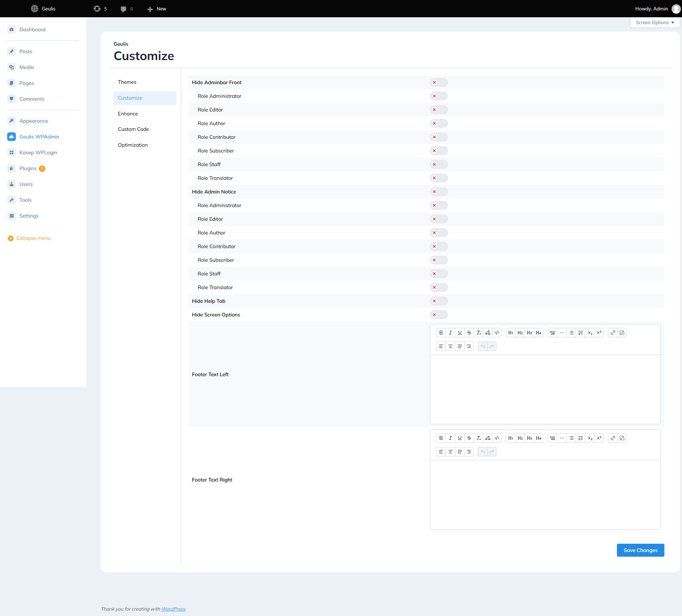The width and height of the screenshot is (682, 616).
Task: Toggle Hide Adminbar Front switch
Action: point(439,82)
